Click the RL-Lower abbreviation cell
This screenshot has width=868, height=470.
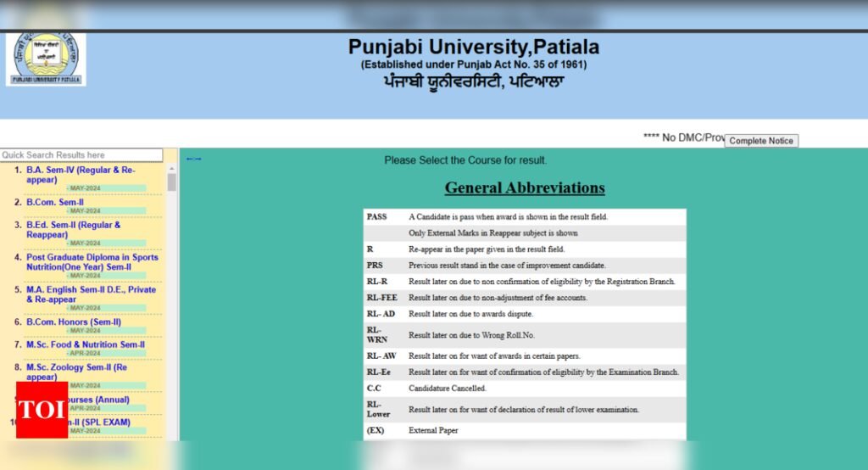pos(378,409)
